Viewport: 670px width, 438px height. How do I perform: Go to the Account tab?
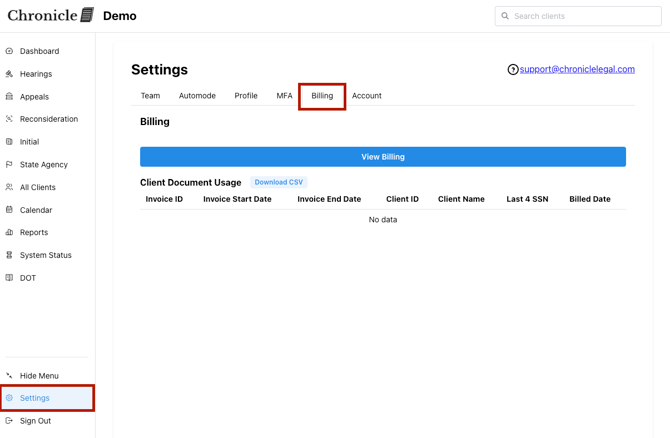coord(366,96)
